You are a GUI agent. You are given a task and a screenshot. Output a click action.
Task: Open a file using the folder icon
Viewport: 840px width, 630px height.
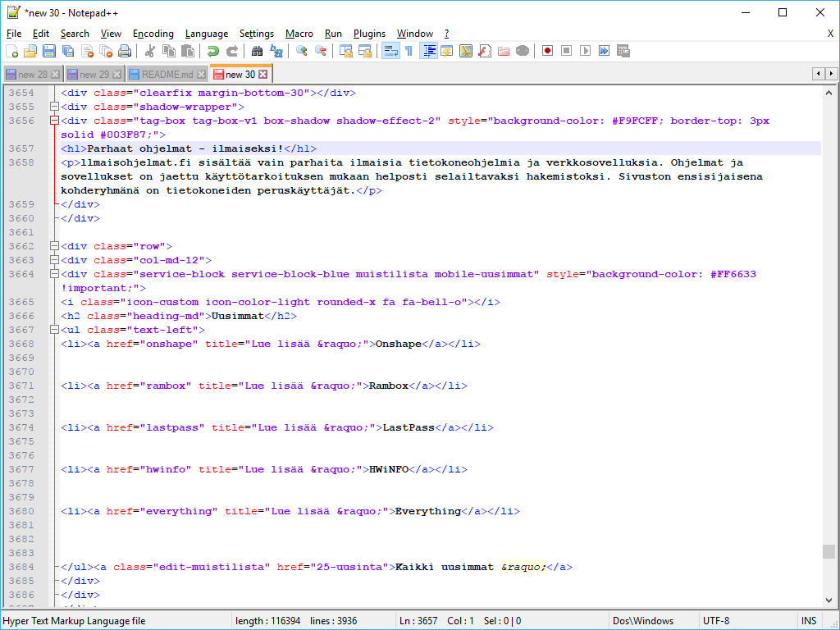coord(30,51)
